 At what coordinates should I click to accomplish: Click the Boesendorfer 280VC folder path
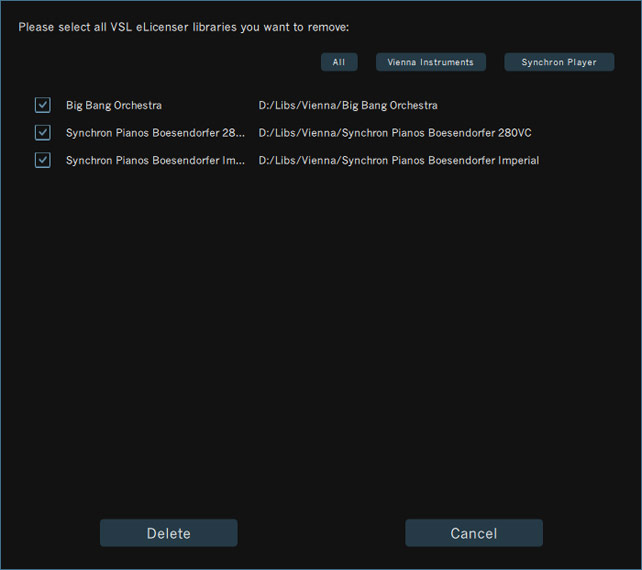(x=394, y=132)
